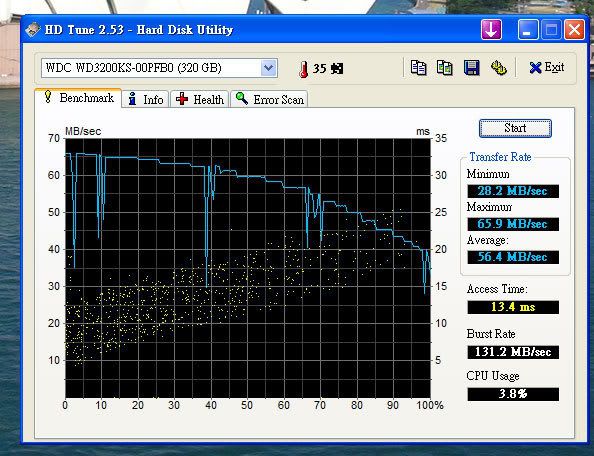Switch to the Benchmark tab
The width and height of the screenshot is (594, 456).
tap(78, 98)
